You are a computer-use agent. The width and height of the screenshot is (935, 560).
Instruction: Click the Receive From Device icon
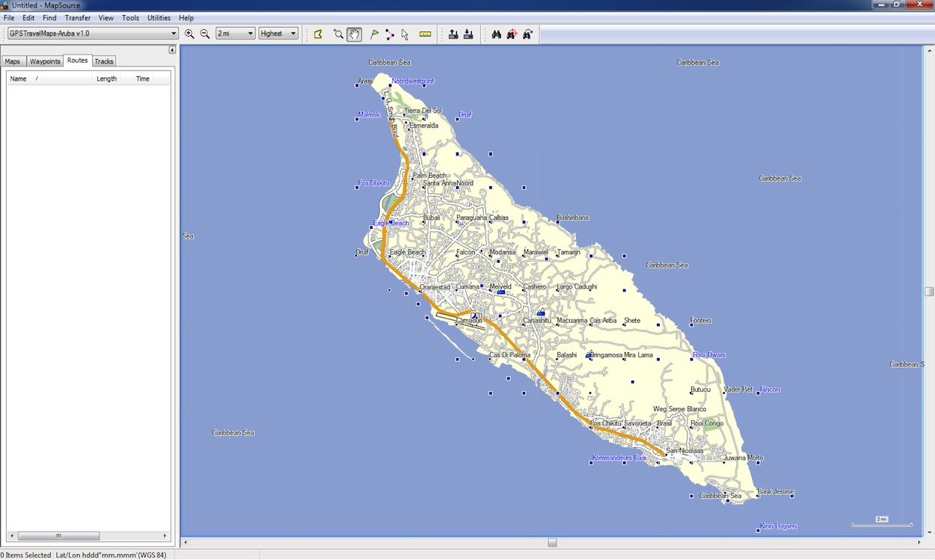pos(469,34)
